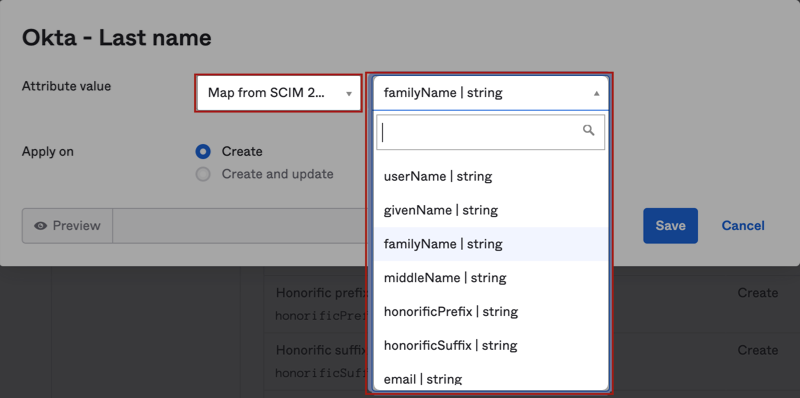Save the attribute mapping
This screenshot has width=800, height=398.
click(670, 226)
